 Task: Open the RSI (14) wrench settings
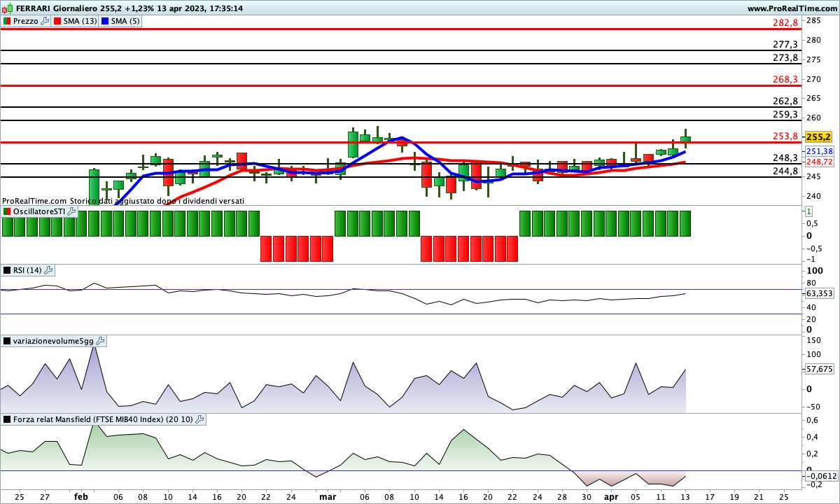(x=49, y=270)
